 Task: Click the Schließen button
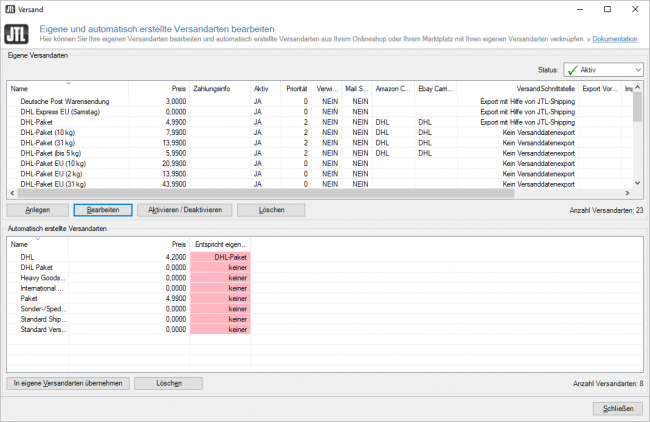618,409
